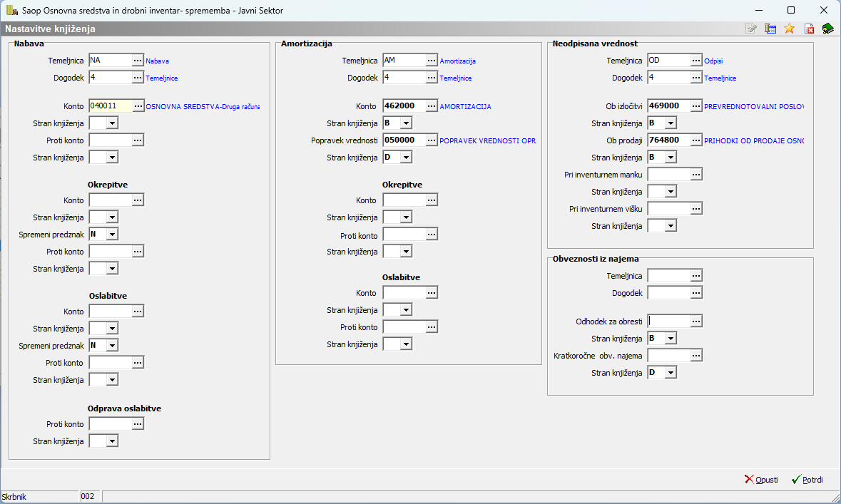Open lookup for Nabava Oslabitve Konto
Viewport: 841px width, 504px height.
tap(138, 312)
